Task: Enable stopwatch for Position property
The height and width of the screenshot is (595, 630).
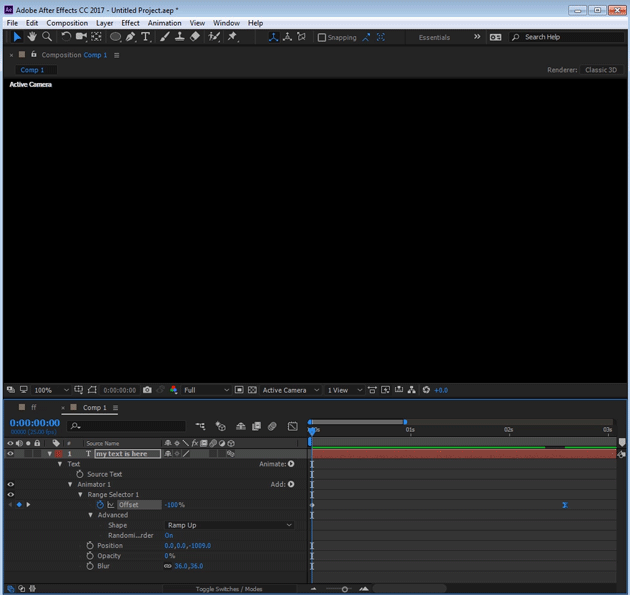Action: pyautogui.click(x=90, y=546)
